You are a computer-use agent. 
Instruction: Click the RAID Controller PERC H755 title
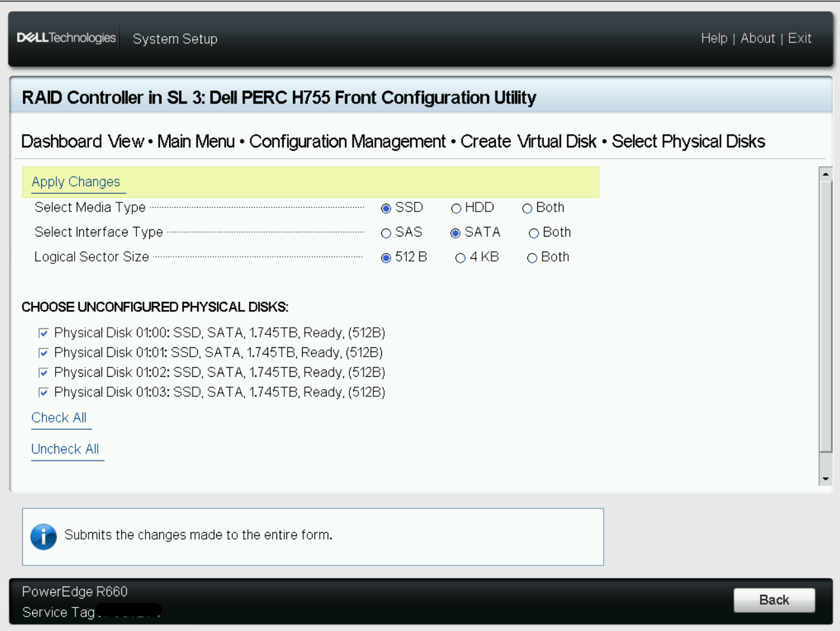279,98
